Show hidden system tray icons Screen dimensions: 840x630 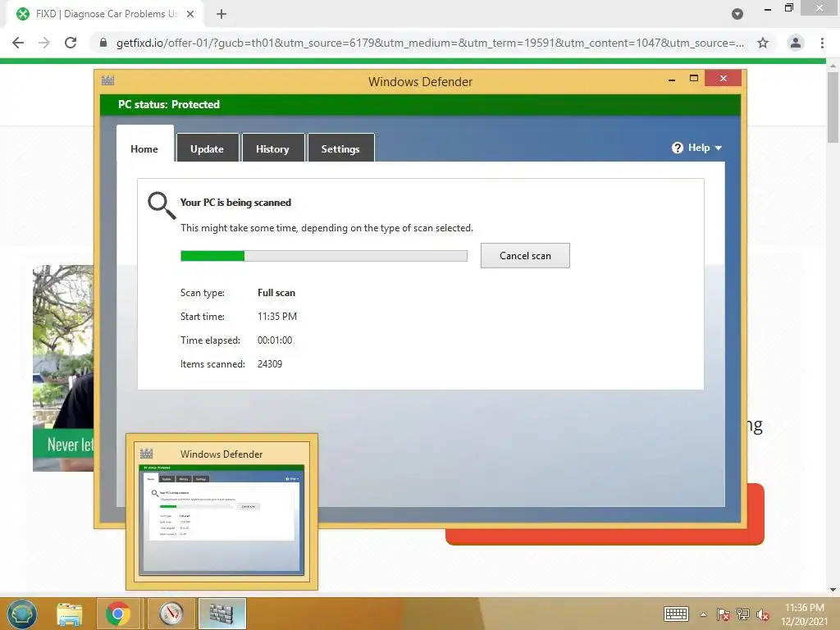[703, 614]
